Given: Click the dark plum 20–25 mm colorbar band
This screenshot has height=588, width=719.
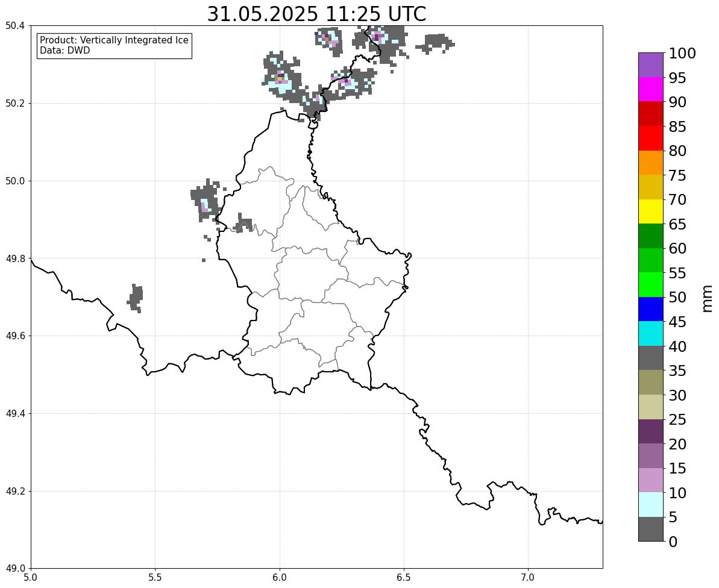Looking at the screenshot, I should pos(651,432).
